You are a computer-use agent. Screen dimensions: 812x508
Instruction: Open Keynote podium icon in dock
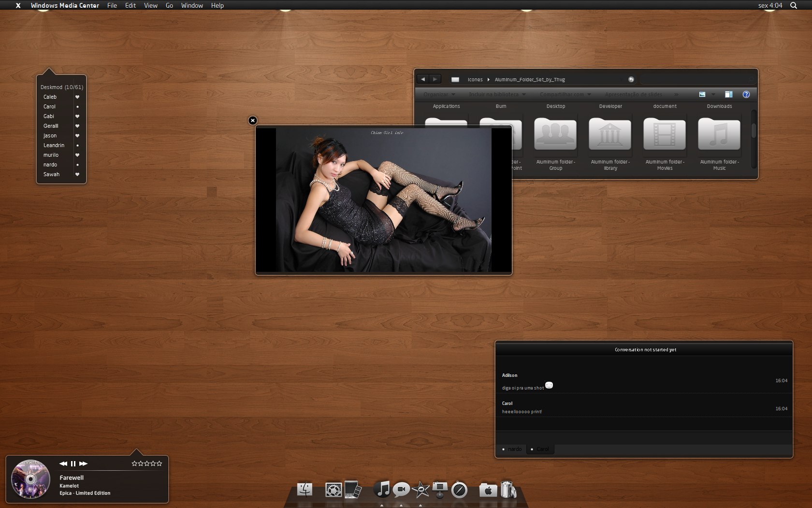click(x=440, y=490)
